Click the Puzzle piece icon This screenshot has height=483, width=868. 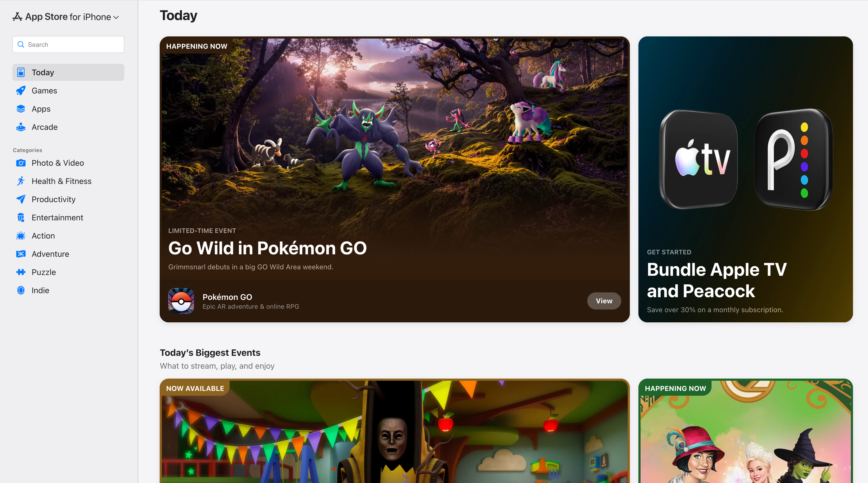click(x=21, y=272)
